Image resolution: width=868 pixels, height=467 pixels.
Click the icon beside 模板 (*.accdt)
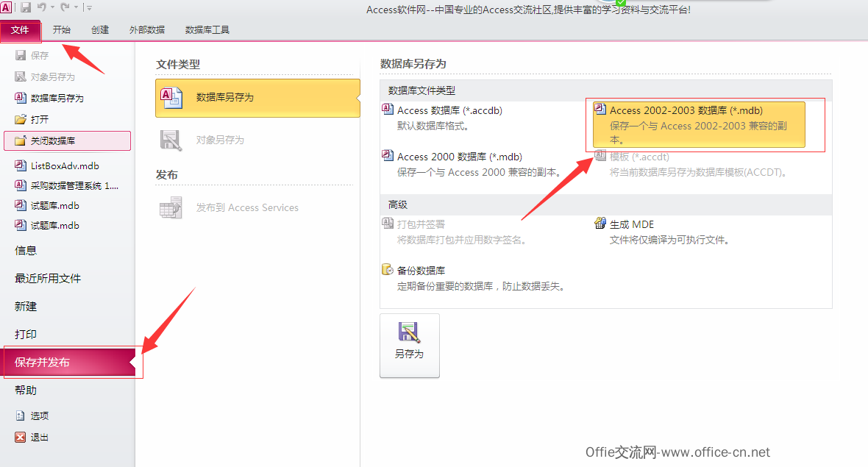coord(600,155)
